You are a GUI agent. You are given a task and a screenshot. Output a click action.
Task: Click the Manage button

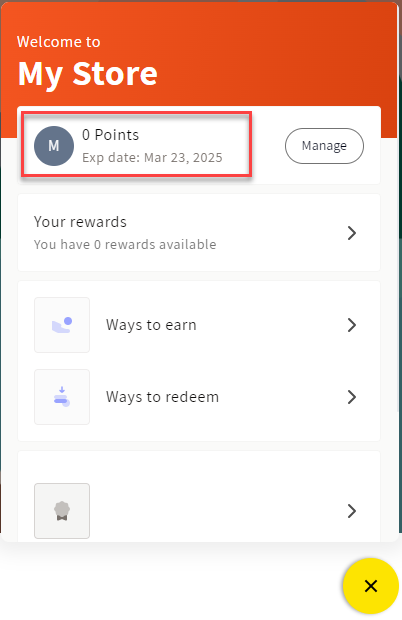point(324,146)
